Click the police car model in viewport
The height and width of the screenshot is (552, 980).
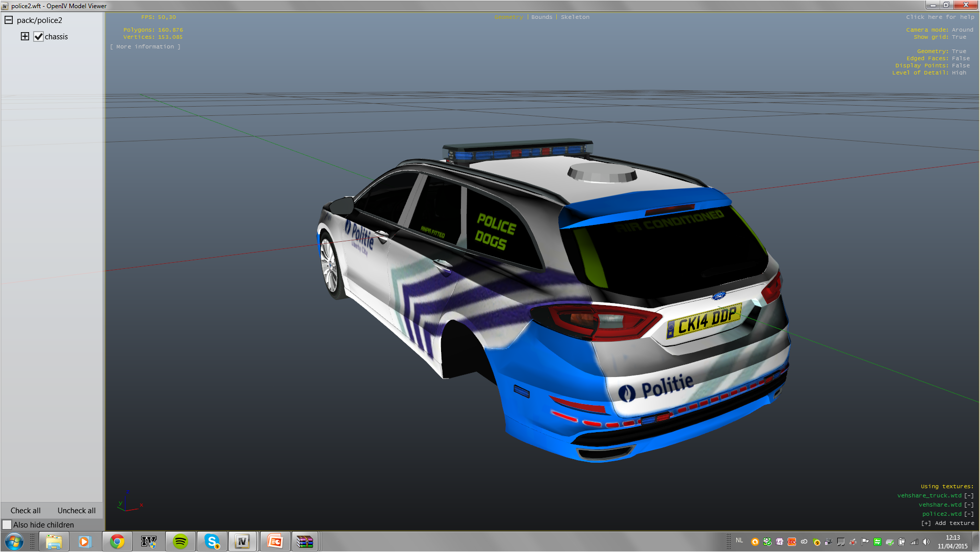click(553, 301)
